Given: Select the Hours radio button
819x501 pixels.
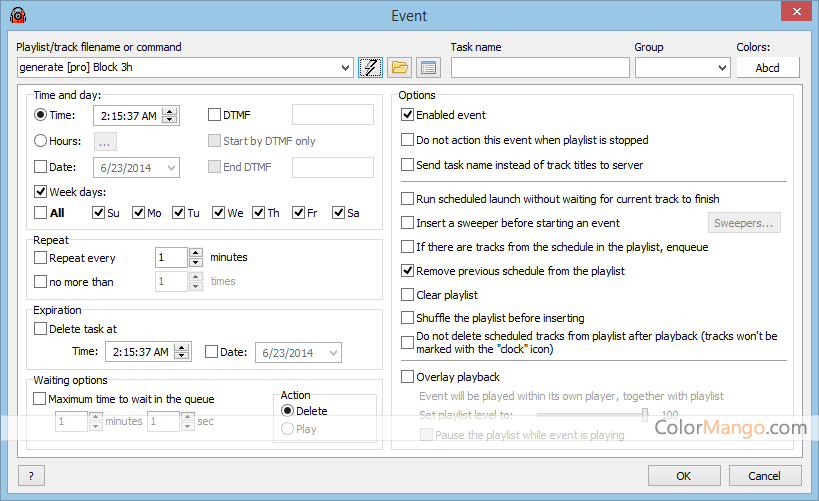Looking at the screenshot, I should tap(41, 141).
